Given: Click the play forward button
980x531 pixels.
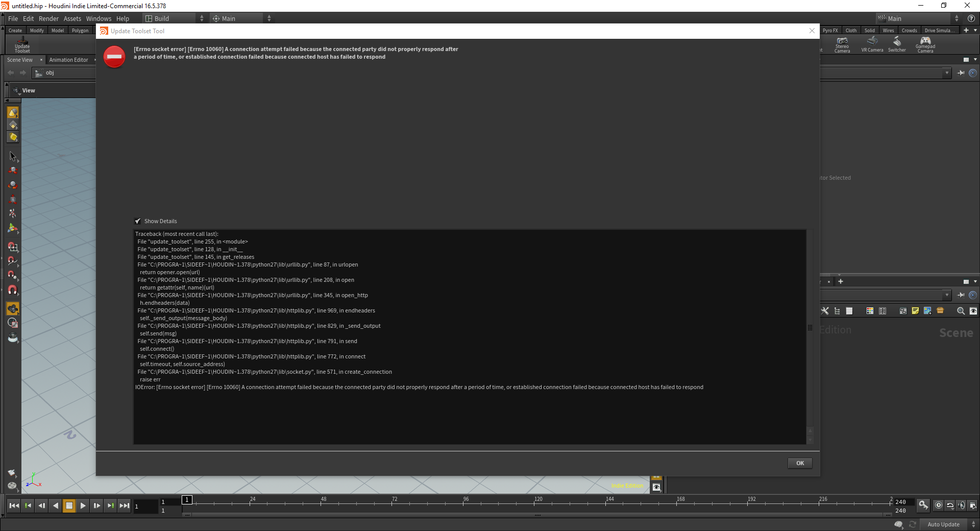Looking at the screenshot, I should (x=83, y=505).
